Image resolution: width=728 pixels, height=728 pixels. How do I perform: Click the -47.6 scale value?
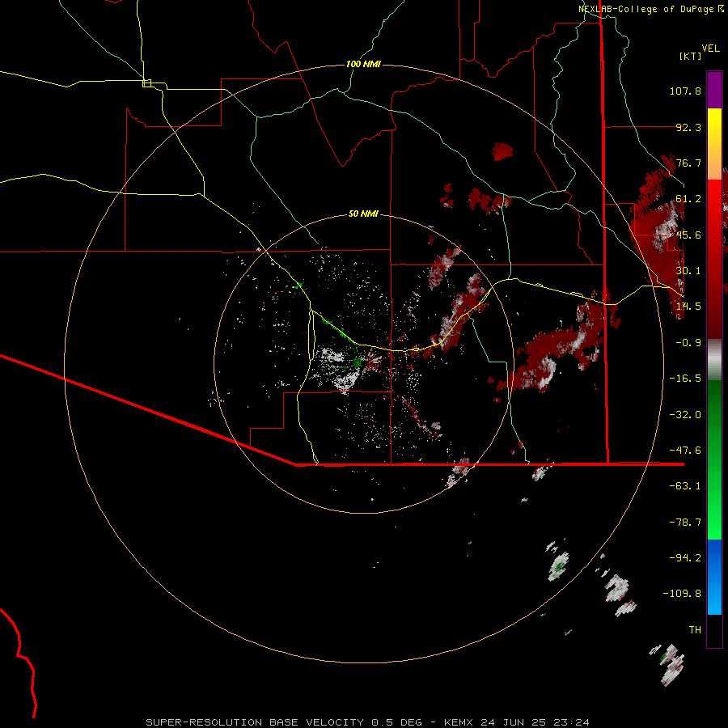685,451
